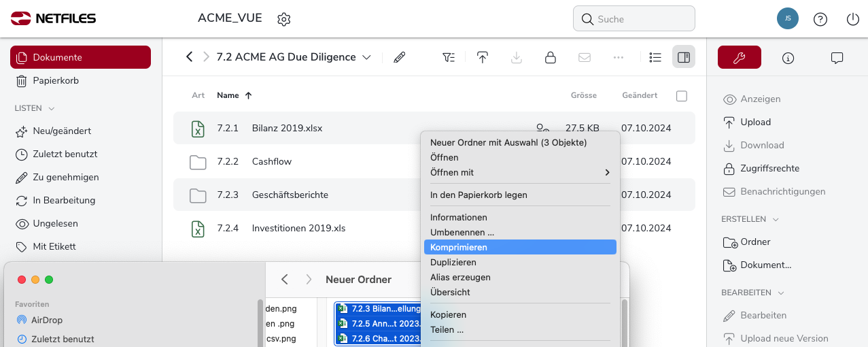868x347 pixels.
Task: Expand the 7.2 ACME AG Due Diligence dropdown
Action: point(367,58)
